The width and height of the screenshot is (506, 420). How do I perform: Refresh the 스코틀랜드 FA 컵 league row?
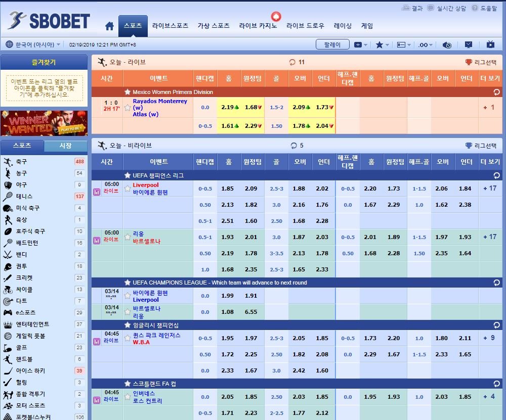pyautogui.click(x=497, y=384)
